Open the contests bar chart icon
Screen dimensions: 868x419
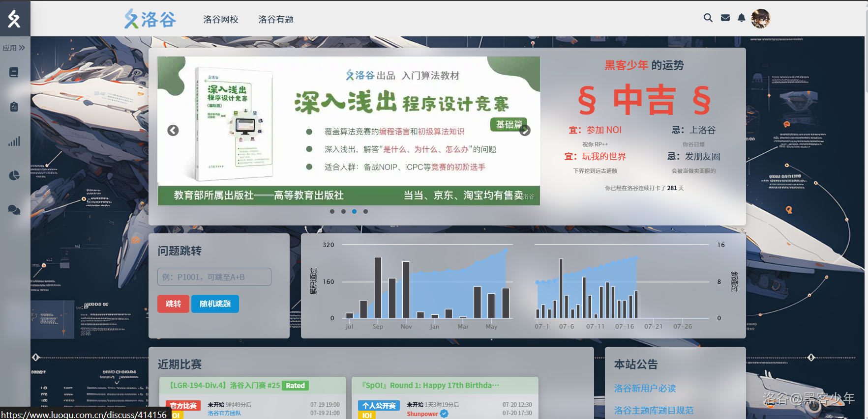(14, 141)
